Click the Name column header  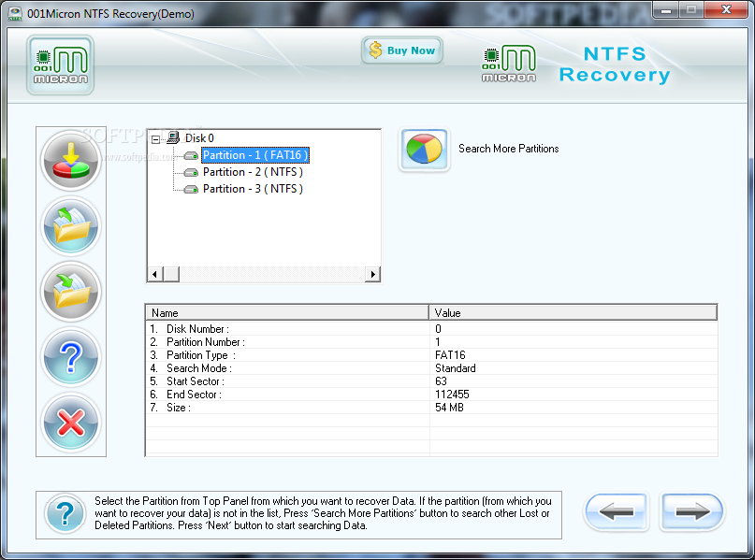point(287,312)
